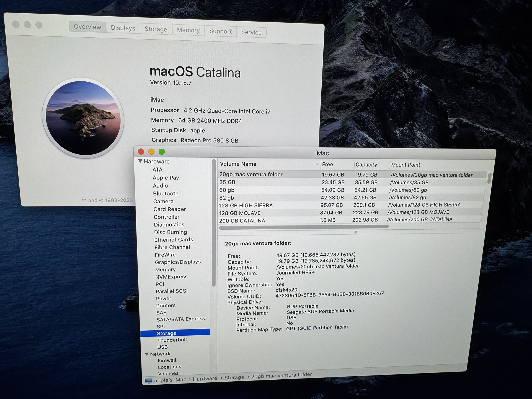The height and width of the screenshot is (399, 532).
Task: Sort by the Free column header
Action: tap(327, 164)
